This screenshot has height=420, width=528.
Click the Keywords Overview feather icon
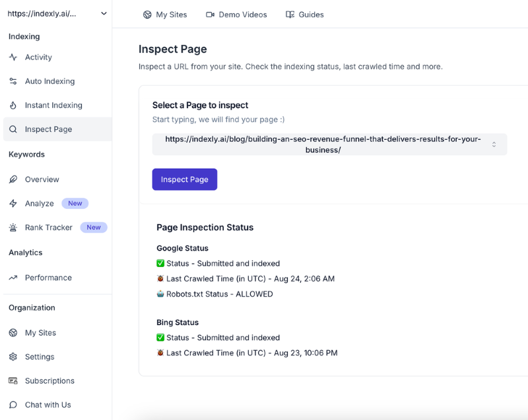(13, 179)
